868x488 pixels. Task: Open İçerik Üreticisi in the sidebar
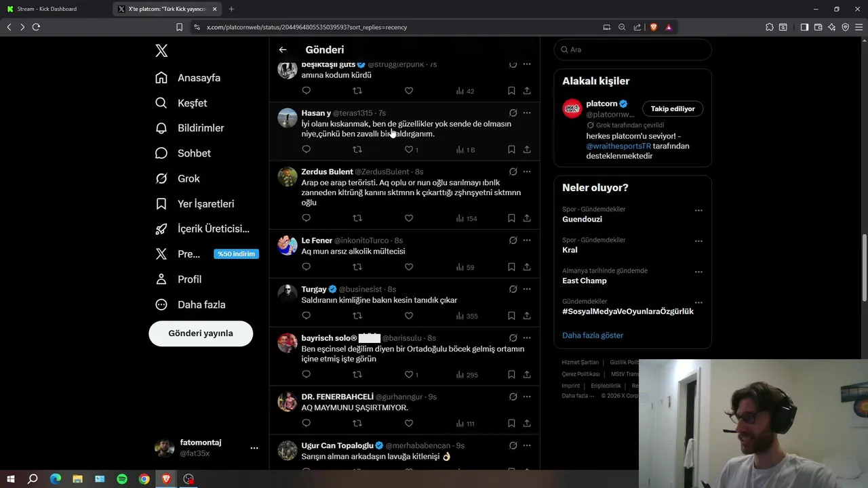203,229
